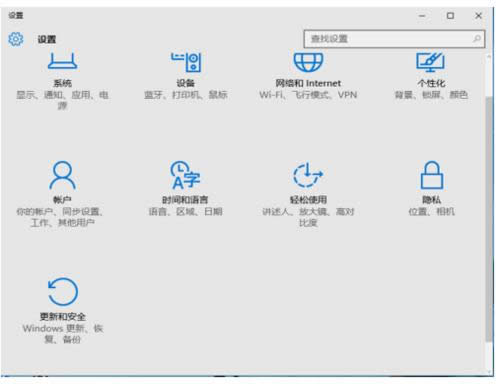The width and height of the screenshot is (500, 384).
Task: Click the 查找设置 search field
Action: tap(394, 39)
